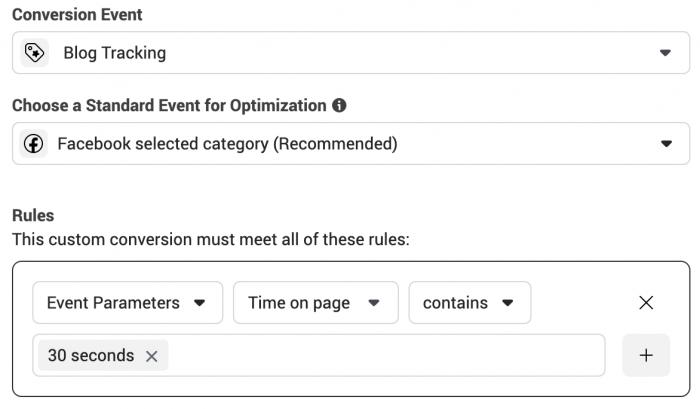
Task: Click empty area of the rule value field
Action: (386, 355)
